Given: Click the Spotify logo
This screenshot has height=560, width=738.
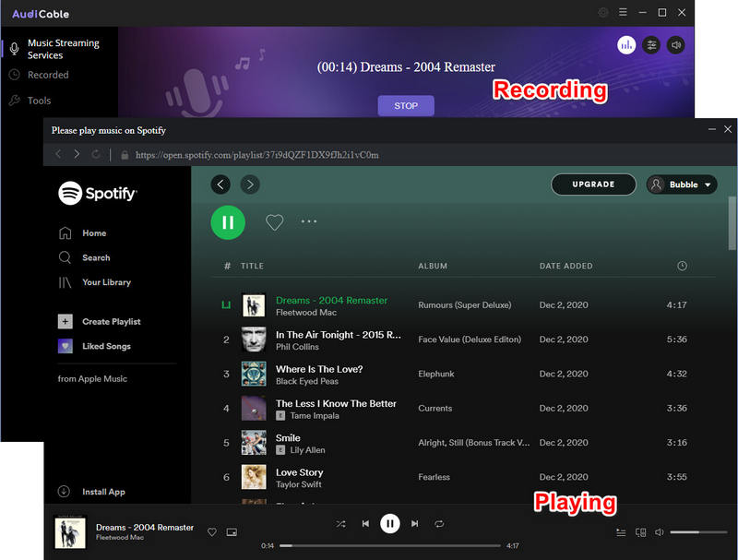Looking at the screenshot, I should pos(98,193).
